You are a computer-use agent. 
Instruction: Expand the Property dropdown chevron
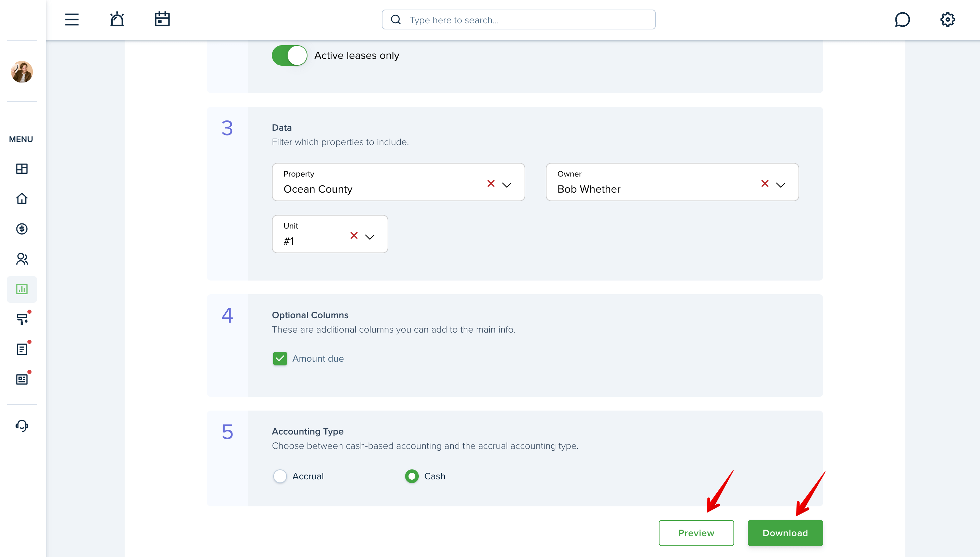[x=506, y=185]
